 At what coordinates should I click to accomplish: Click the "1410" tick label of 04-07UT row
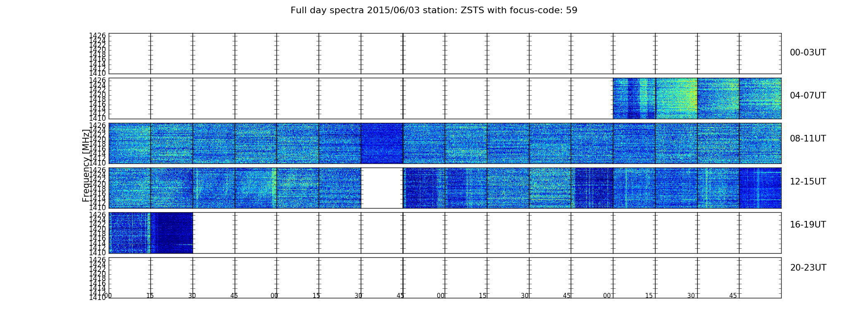98,118
